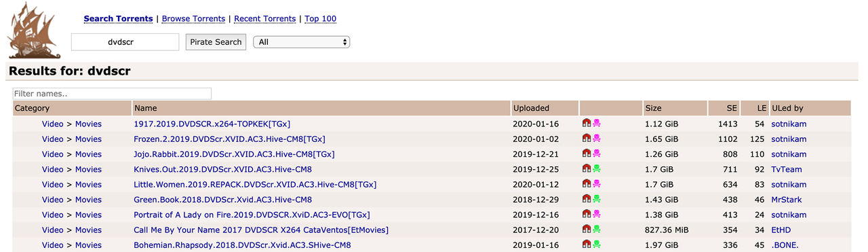Focus the Filter names input field
This screenshot has height=252, width=868.
point(112,94)
